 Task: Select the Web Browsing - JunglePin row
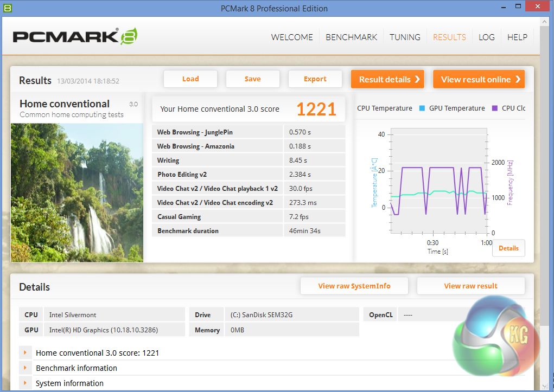pos(249,132)
